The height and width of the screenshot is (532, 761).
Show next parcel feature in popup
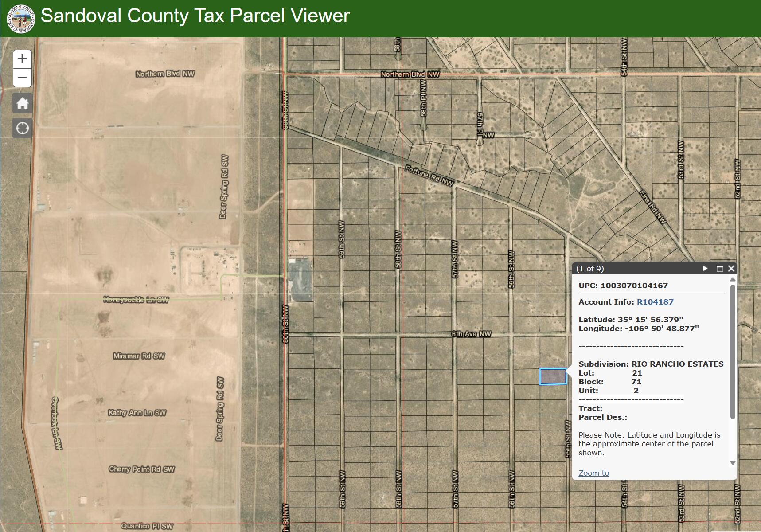(706, 269)
